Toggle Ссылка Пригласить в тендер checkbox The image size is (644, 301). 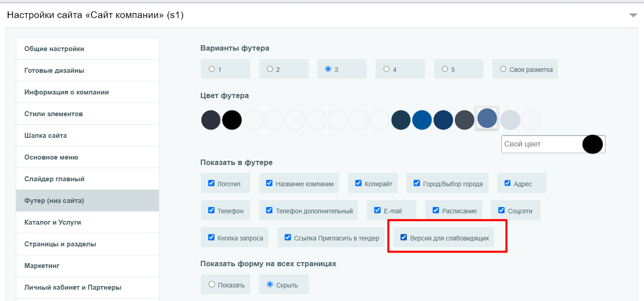click(x=287, y=237)
